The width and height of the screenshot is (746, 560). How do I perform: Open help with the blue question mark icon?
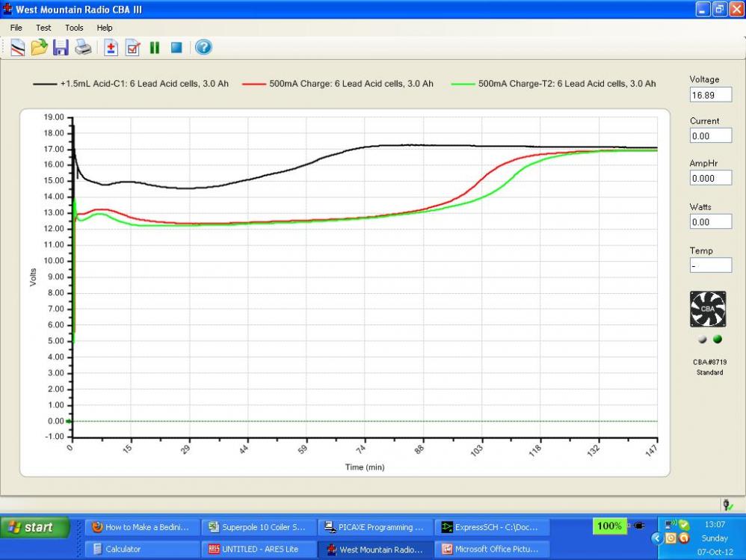203,47
